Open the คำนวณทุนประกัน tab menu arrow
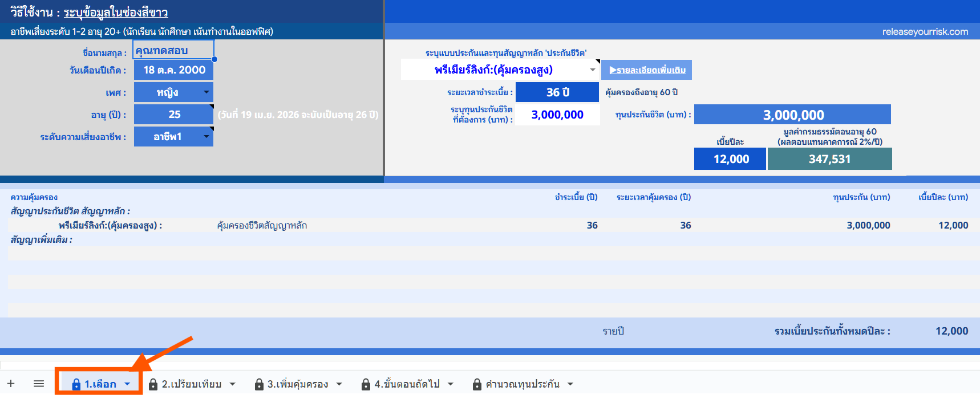 (x=570, y=384)
